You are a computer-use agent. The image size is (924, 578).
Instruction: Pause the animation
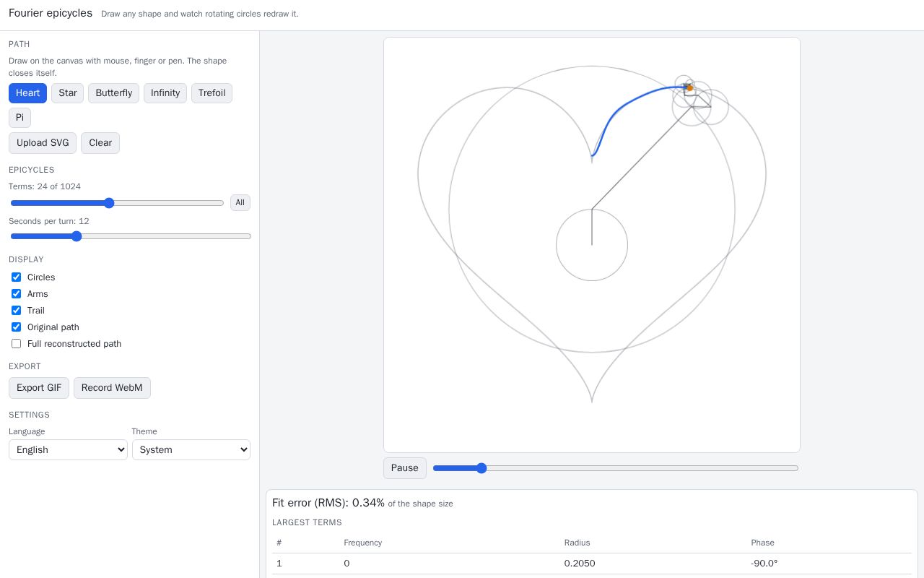(x=405, y=468)
